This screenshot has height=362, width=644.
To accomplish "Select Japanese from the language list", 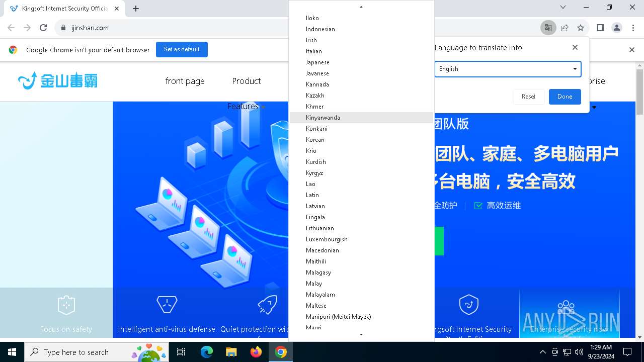I will [361, 62].
